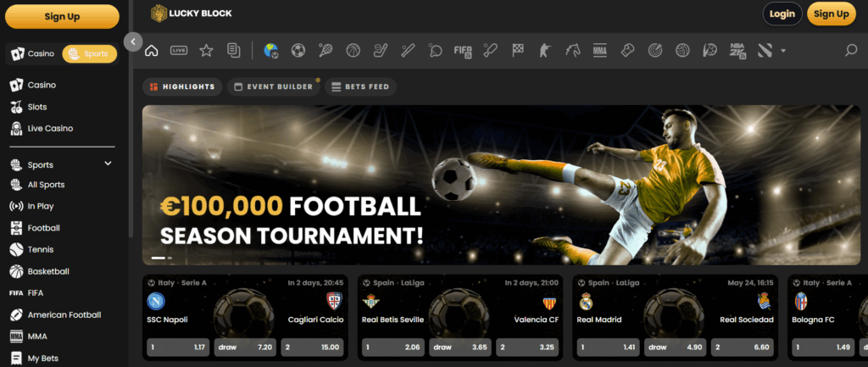Open favorites star icon
The width and height of the screenshot is (868, 367).
click(x=207, y=50)
